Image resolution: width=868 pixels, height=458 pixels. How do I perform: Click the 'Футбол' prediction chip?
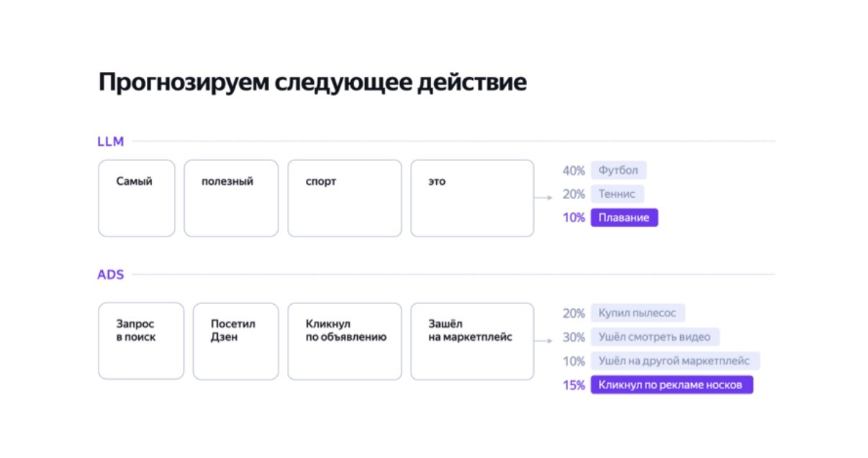click(x=619, y=171)
